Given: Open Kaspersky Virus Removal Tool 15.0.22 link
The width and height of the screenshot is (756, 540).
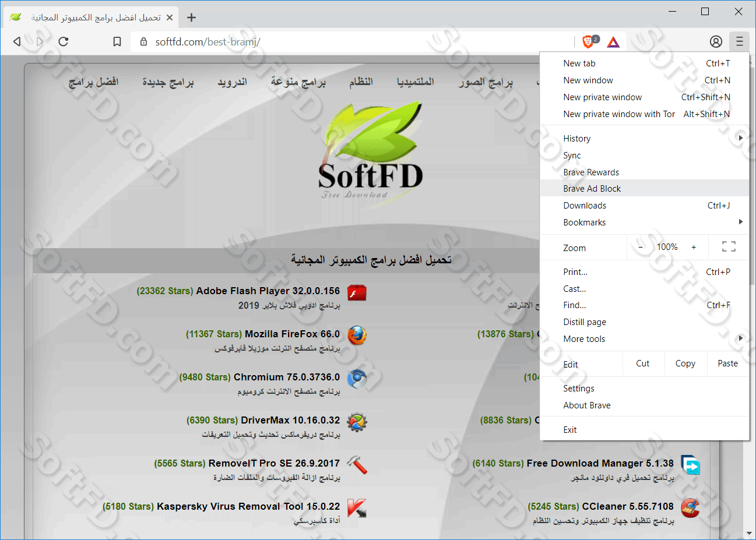Looking at the screenshot, I should (x=248, y=506).
